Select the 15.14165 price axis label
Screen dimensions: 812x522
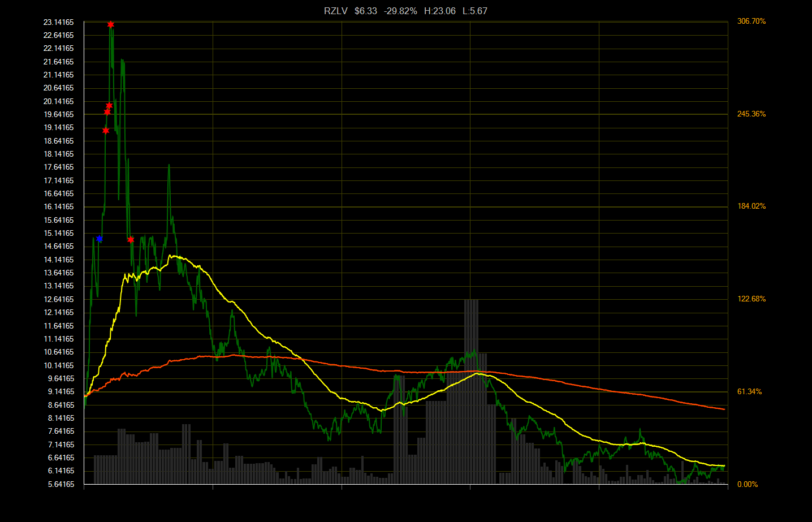click(59, 233)
